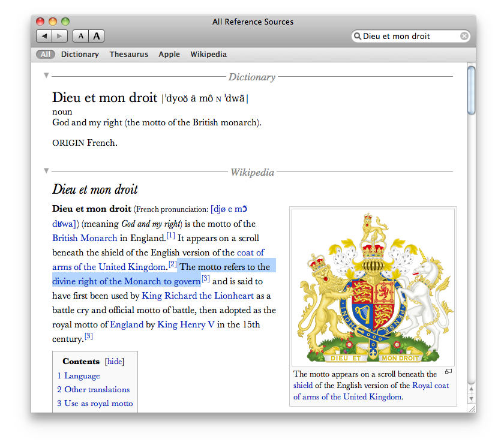Open the King Henry V link
This screenshot has width=504, height=442.
tap(186, 324)
